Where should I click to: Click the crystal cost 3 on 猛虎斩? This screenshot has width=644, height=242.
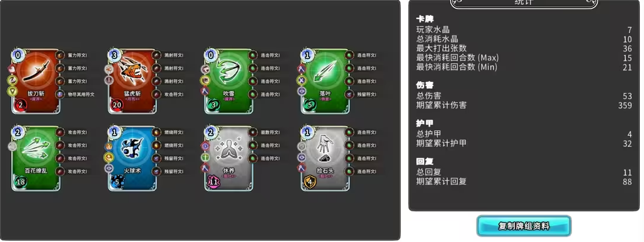(114, 55)
